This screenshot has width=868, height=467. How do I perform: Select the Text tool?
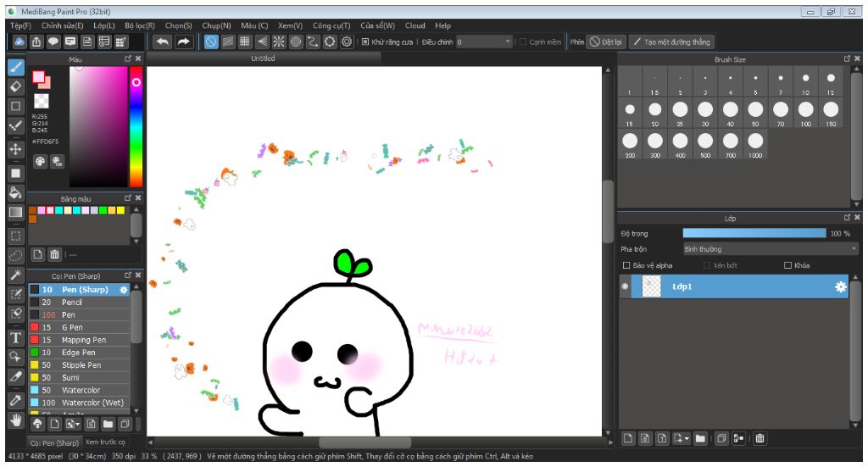15,337
